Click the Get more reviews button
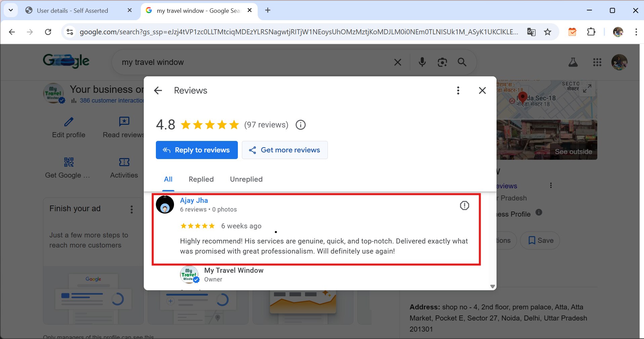Screen dimensions: 644x339 click(x=285, y=150)
